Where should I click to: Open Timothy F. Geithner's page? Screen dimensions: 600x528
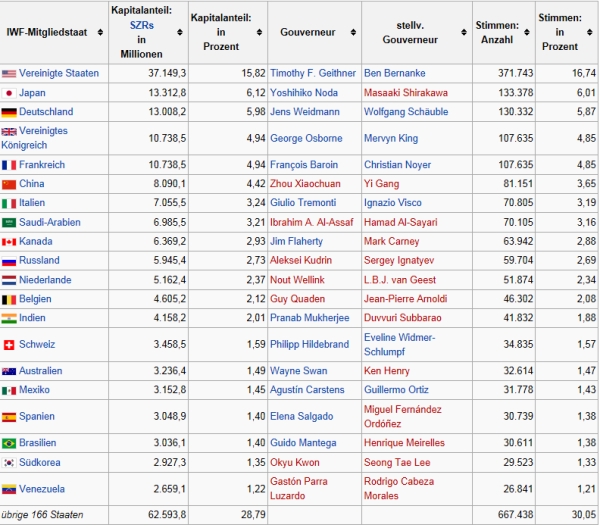tap(311, 73)
